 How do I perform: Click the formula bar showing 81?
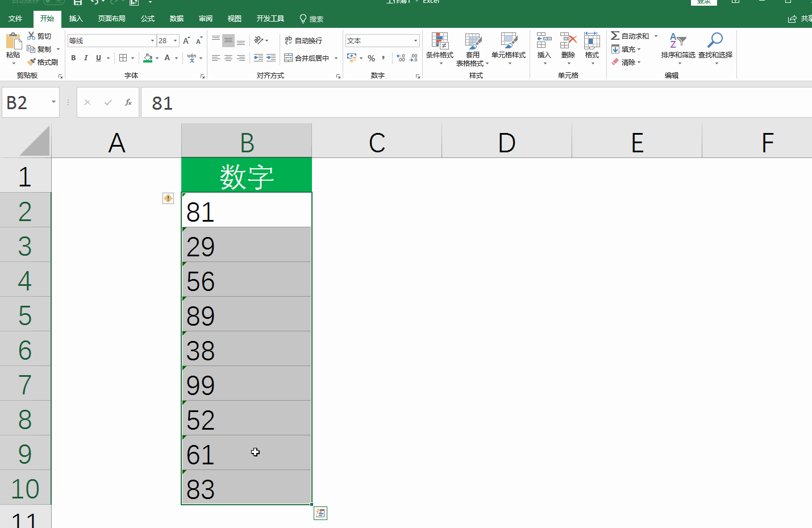476,103
